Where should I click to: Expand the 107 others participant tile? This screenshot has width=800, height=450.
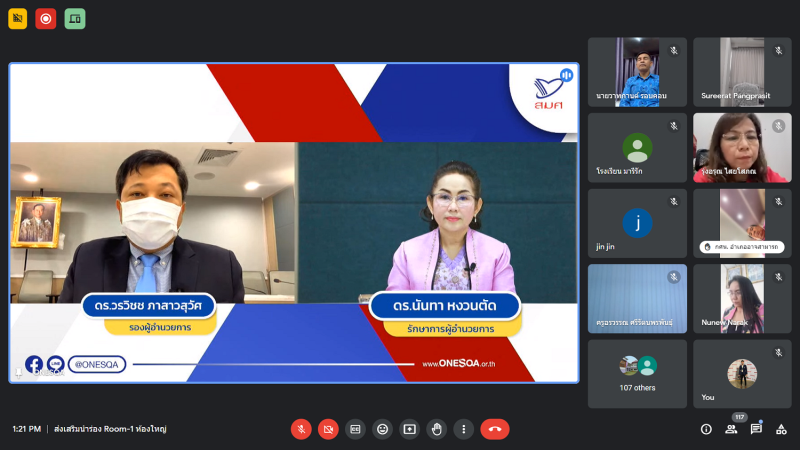637,373
